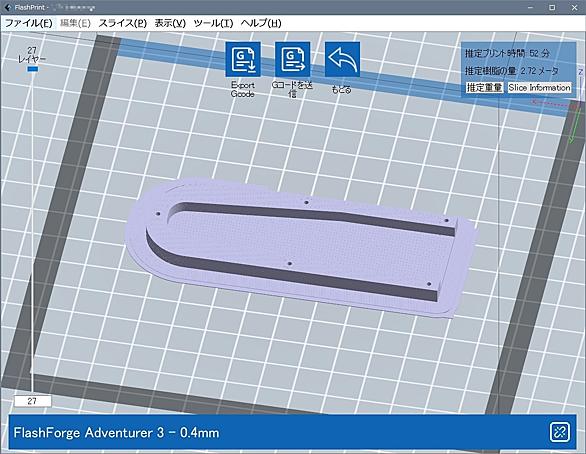
Task: Close the FlashPrint window
Action: coord(574,7)
